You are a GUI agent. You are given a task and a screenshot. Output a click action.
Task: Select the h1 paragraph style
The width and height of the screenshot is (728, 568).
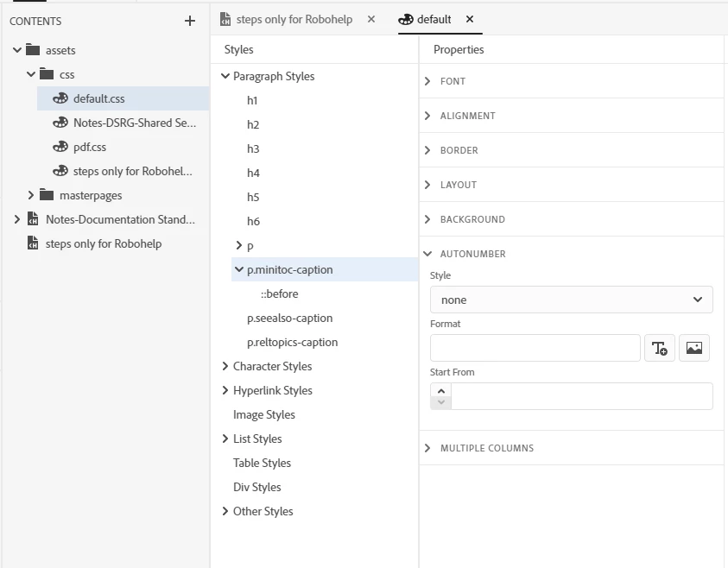(252, 100)
